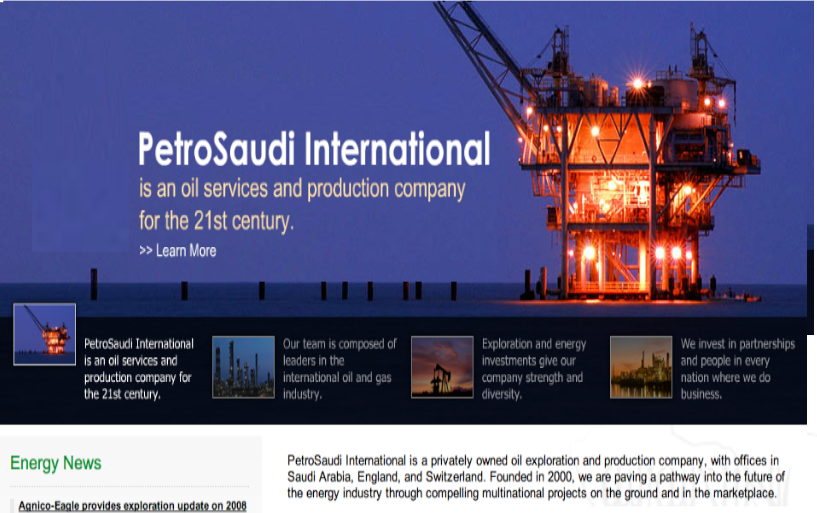
Task: Open the Agnico-Eagle exploration update news link
Action: point(132,506)
